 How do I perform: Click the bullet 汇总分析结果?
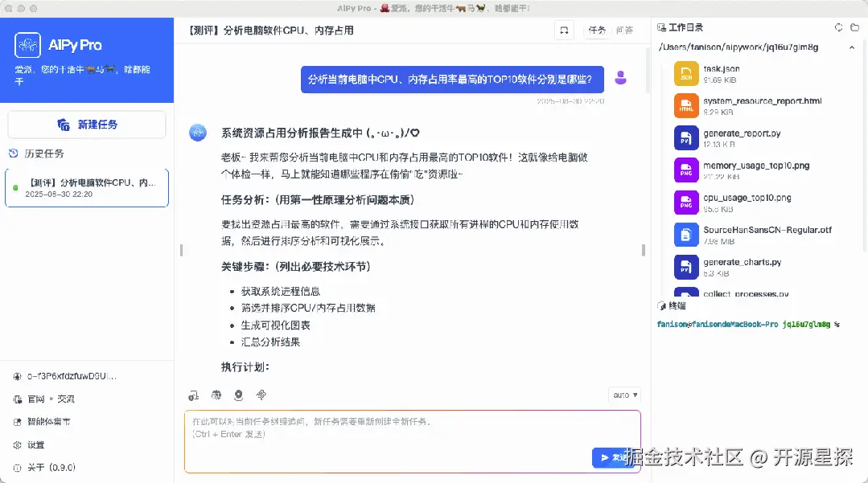[x=270, y=342]
